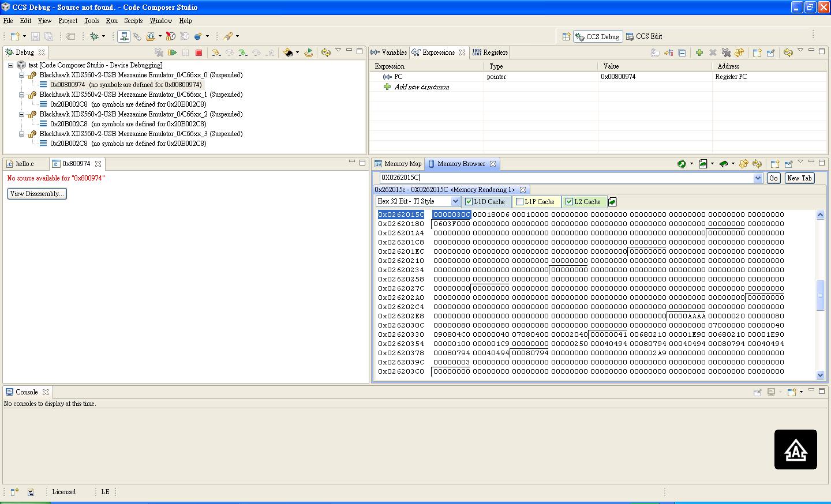831x504 pixels.
Task: Click the Go button in Memory Browser
Action: (773, 178)
